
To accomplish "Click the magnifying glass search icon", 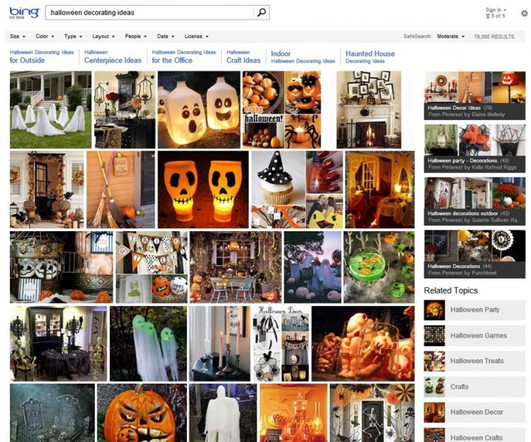I will tap(261, 13).
